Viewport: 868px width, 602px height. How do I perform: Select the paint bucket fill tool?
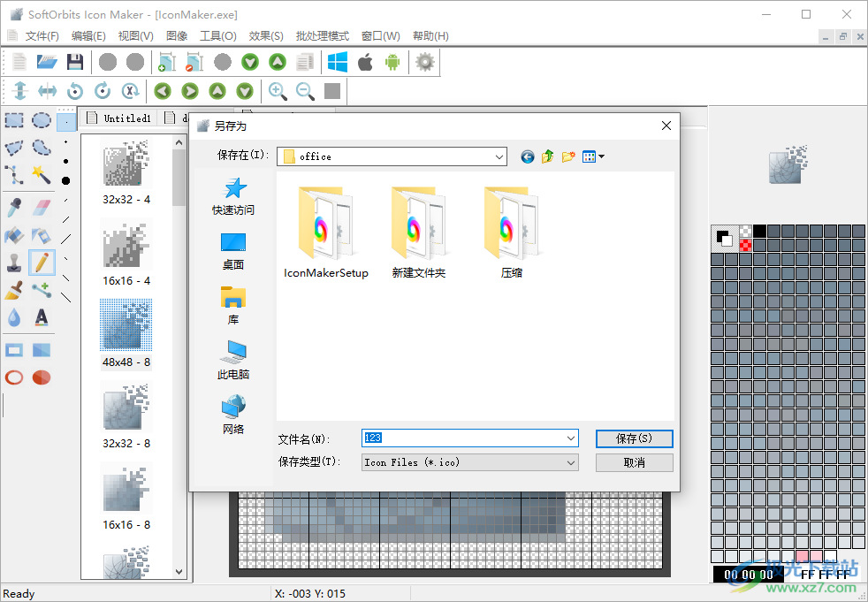pyautogui.click(x=14, y=235)
